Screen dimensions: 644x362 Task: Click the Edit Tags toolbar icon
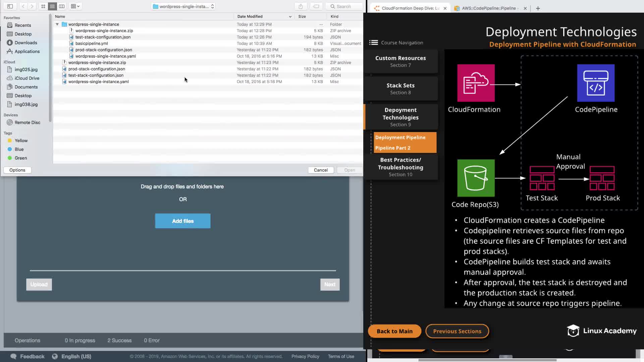pyautogui.click(x=316, y=6)
